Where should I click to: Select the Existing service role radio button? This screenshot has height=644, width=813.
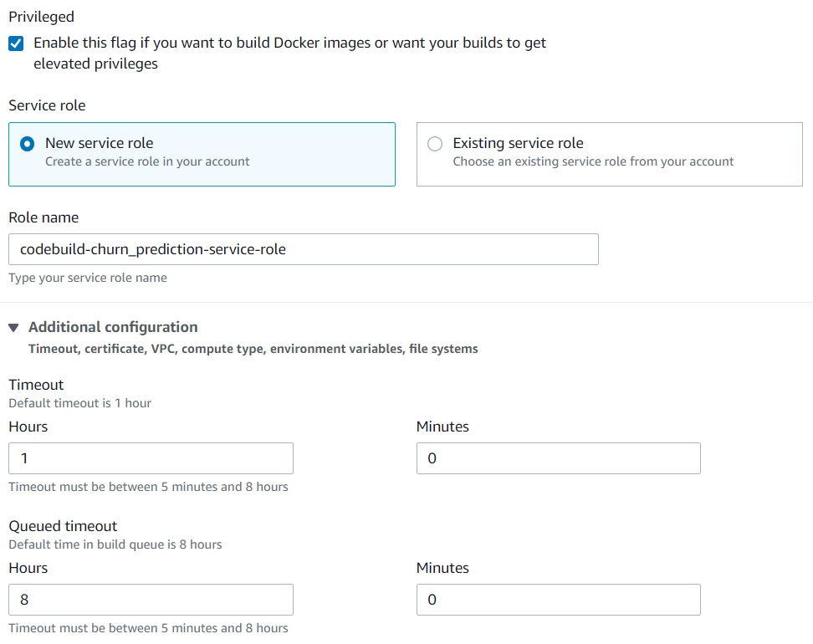pyautogui.click(x=435, y=144)
